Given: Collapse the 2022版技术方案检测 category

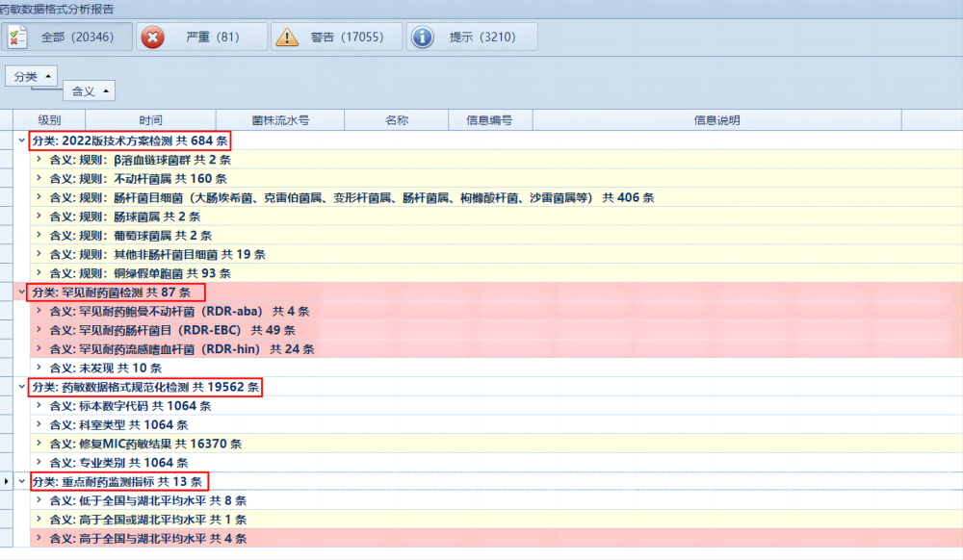Looking at the screenshot, I should 22,140.
